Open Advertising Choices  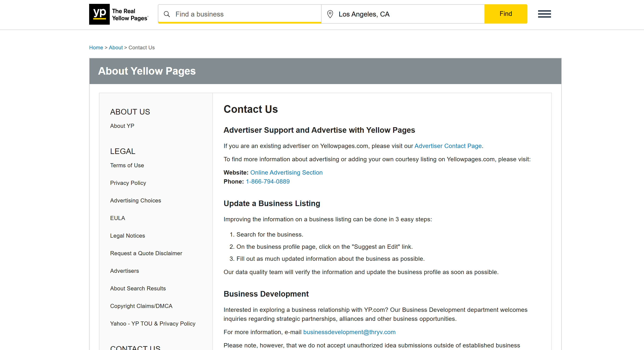point(136,201)
